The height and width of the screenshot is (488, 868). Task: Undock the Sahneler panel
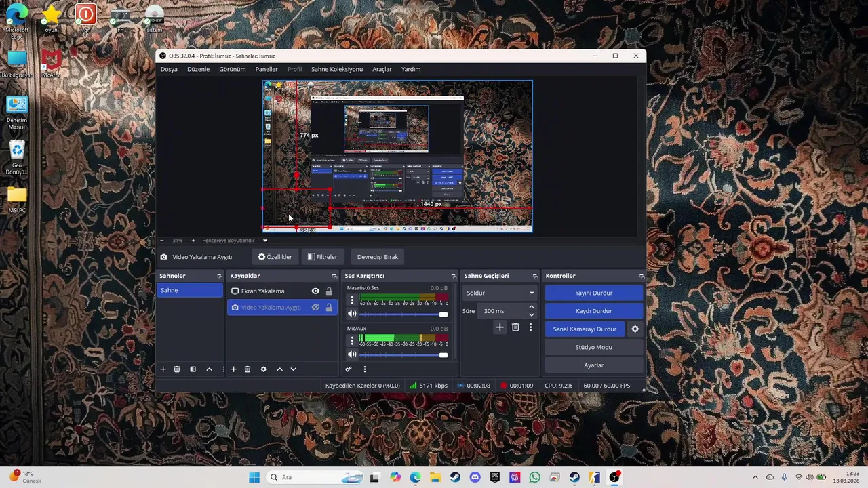tap(219, 277)
